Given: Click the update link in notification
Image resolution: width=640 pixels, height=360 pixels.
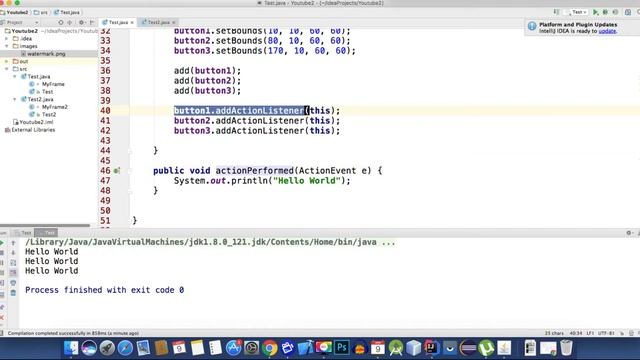Looking at the screenshot, I should coord(607,31).
